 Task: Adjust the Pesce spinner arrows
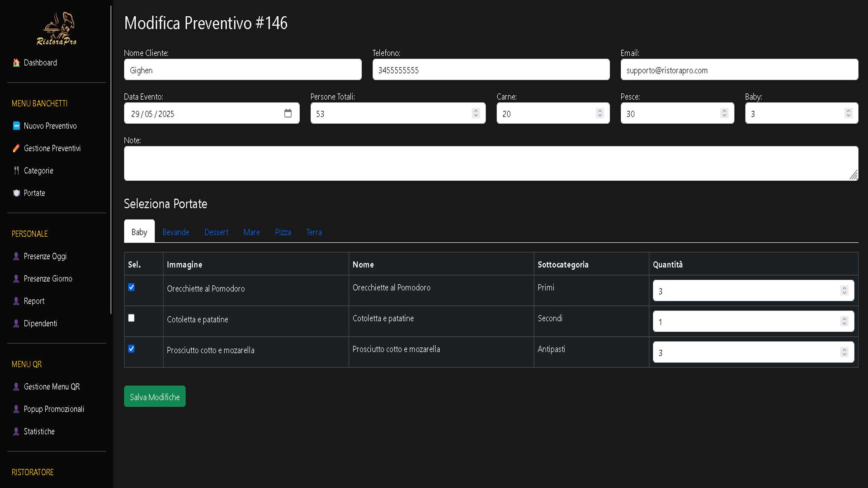724,113
